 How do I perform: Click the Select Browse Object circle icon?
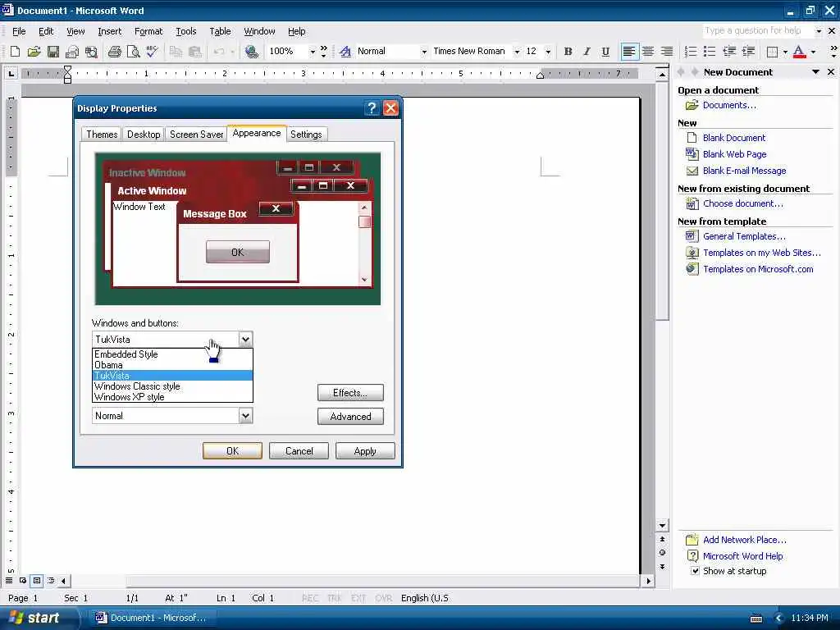pos(662,552)
